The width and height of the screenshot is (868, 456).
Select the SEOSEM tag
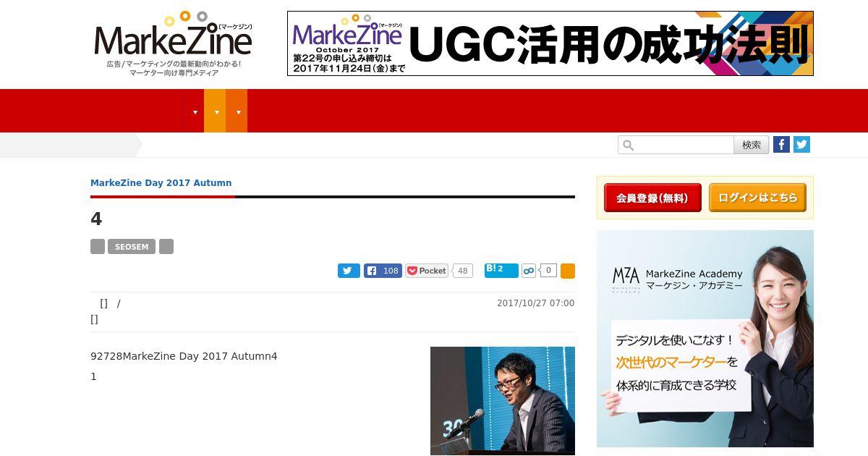[132, 247]
